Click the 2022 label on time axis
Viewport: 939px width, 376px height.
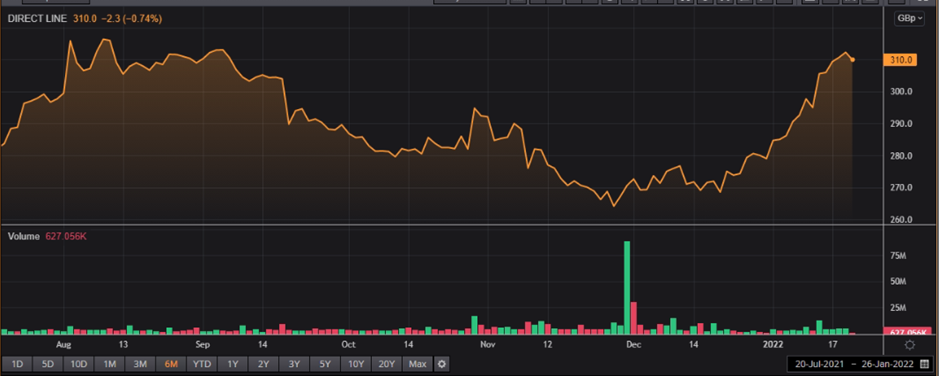773,345
